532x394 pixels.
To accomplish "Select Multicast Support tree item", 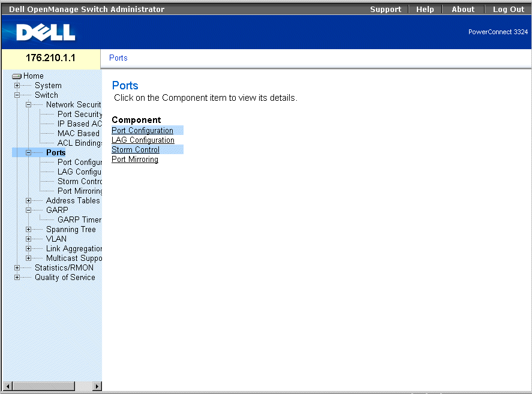I will coord(74,258).
